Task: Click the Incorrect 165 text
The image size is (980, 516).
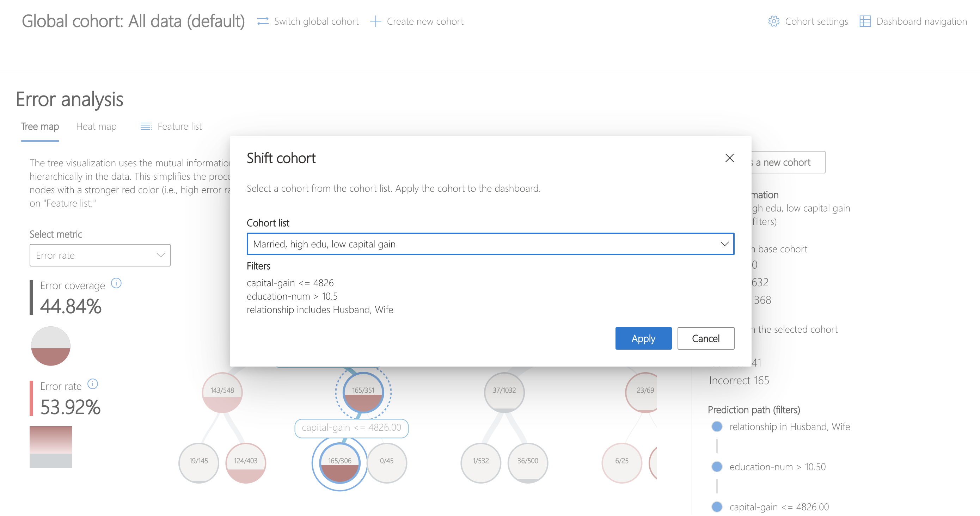Action: coord(739,380)
